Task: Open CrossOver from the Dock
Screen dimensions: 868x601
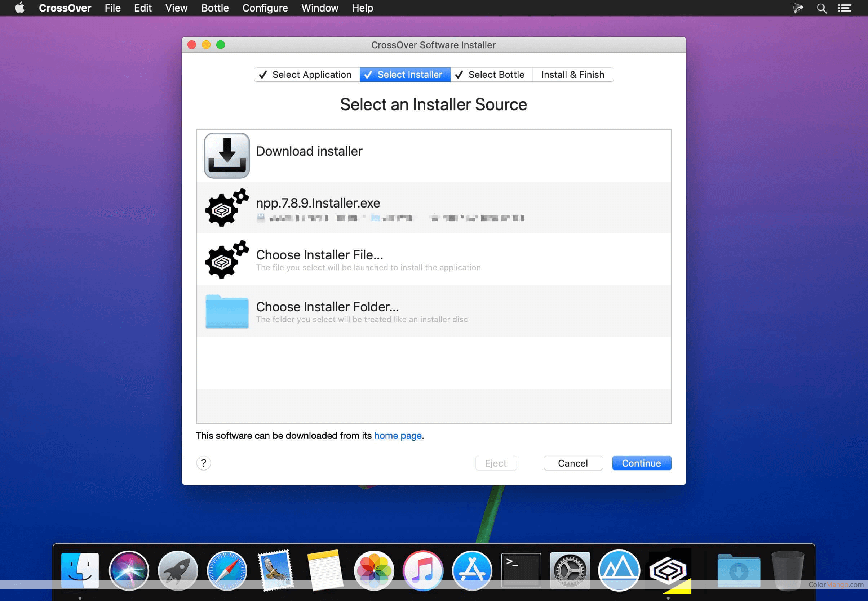Action: click(x=668, y=570)
